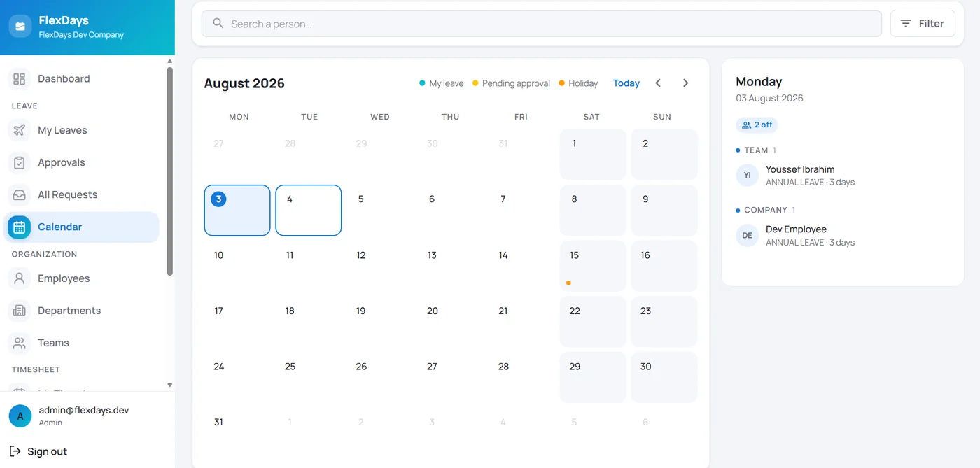Go to previous month arrow
This screenshot has height=468, width=980.
[658, 83]
